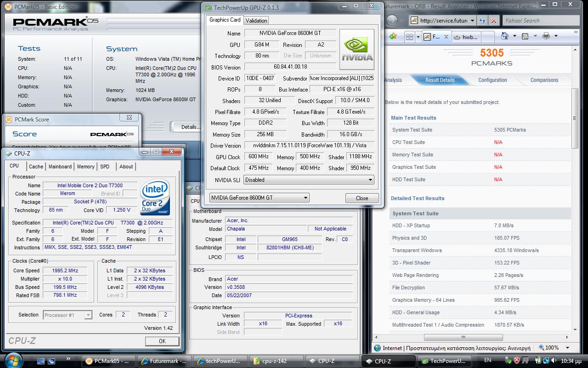Click the globe Internet zone icon in IE status bar
This screenshot has width=588, height=368.
[x=378, y=348]
